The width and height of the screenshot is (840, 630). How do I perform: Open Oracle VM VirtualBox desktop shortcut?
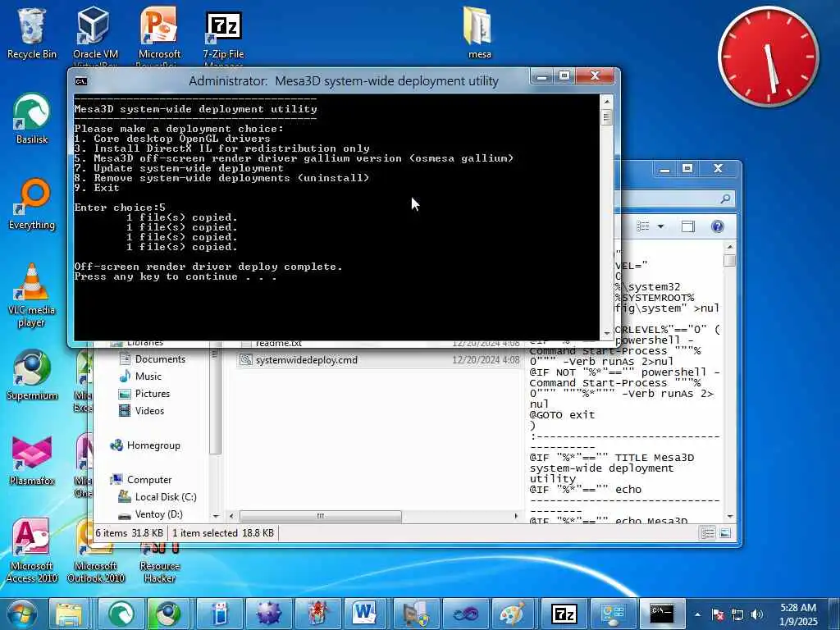(95, 35)
